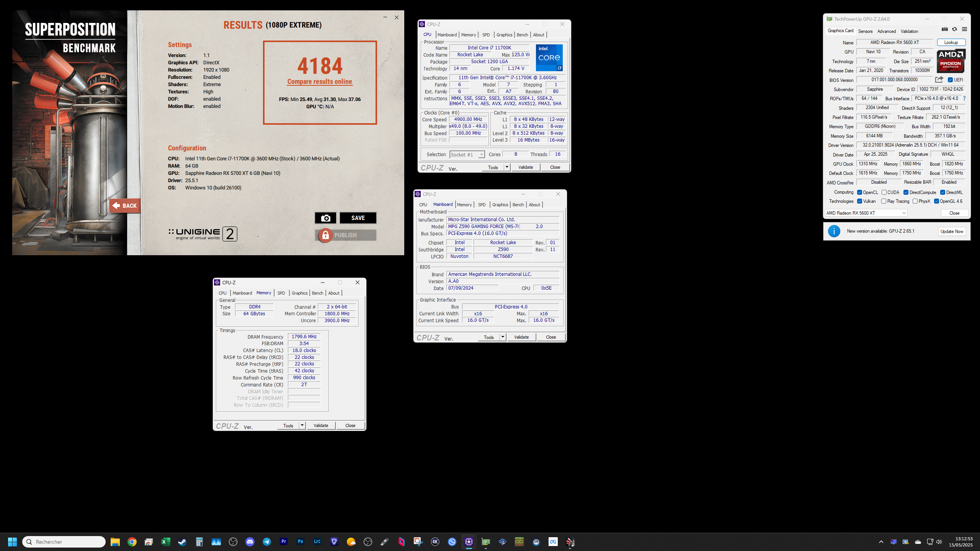The image size is (980, 551).
Task: Toggle the CUDA checkbox
Action: (884, 192)
